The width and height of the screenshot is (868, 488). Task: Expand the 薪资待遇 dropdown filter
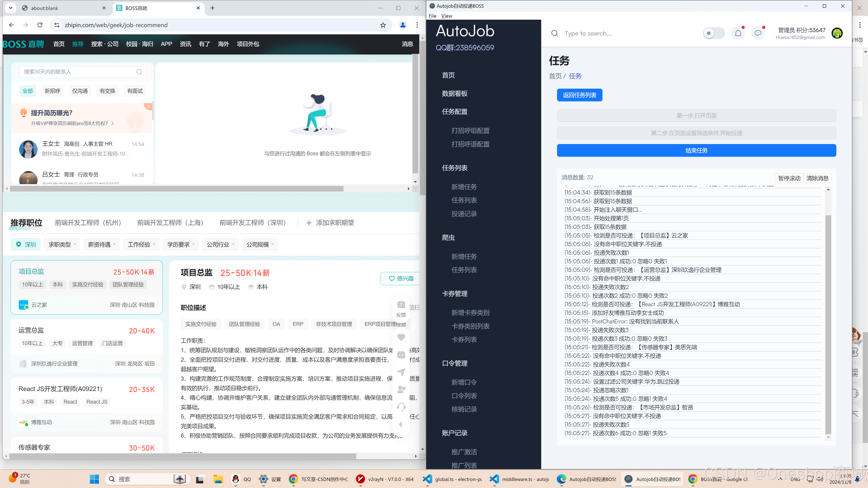pyautogui.click(x=101, y=245)
